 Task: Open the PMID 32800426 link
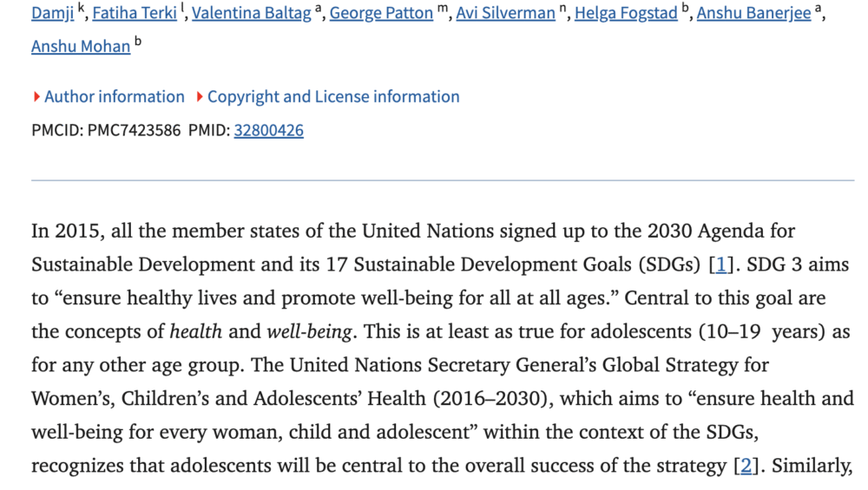268,131
